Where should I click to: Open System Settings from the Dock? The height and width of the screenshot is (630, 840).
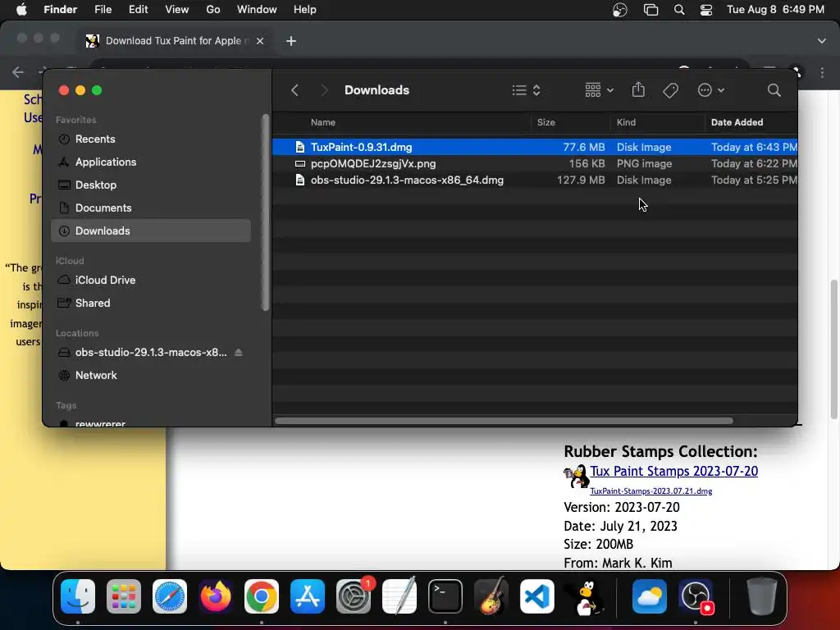pyautogui.click(x=354, y=596)
